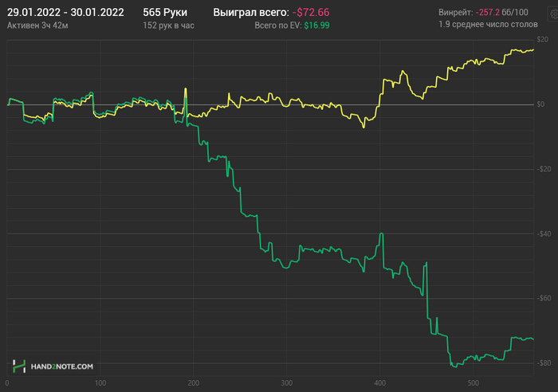
Task: Click the winrate value -257.2
Action: pos(488,13)
